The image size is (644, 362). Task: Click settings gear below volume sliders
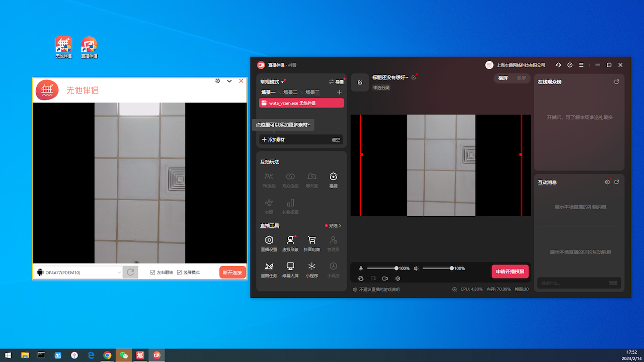coord(397,279)
